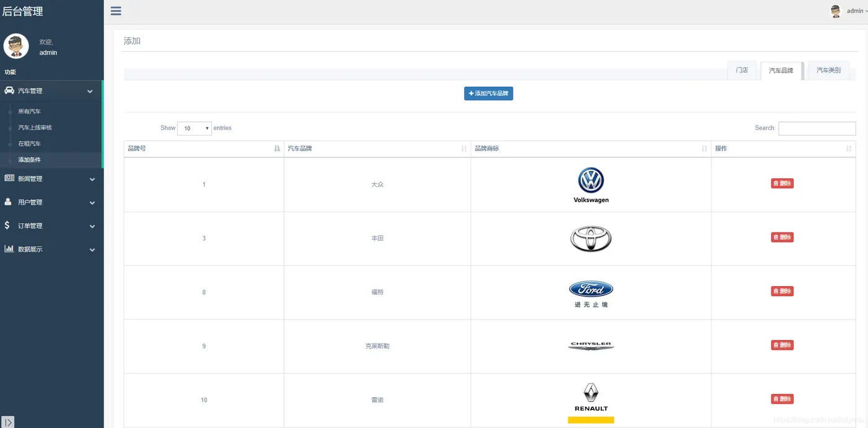
Task: Click the admin avatar in top bar
Action: point(836,11)
